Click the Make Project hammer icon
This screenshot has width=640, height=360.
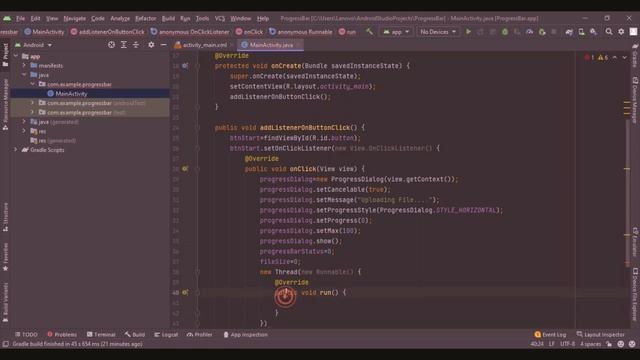(x=369, y=31)
